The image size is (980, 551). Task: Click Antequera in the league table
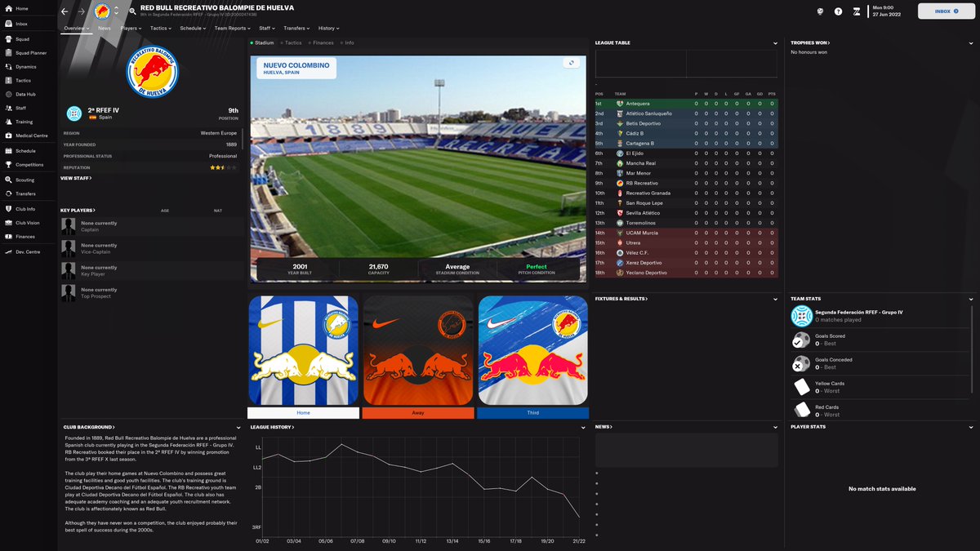[638, 104]
